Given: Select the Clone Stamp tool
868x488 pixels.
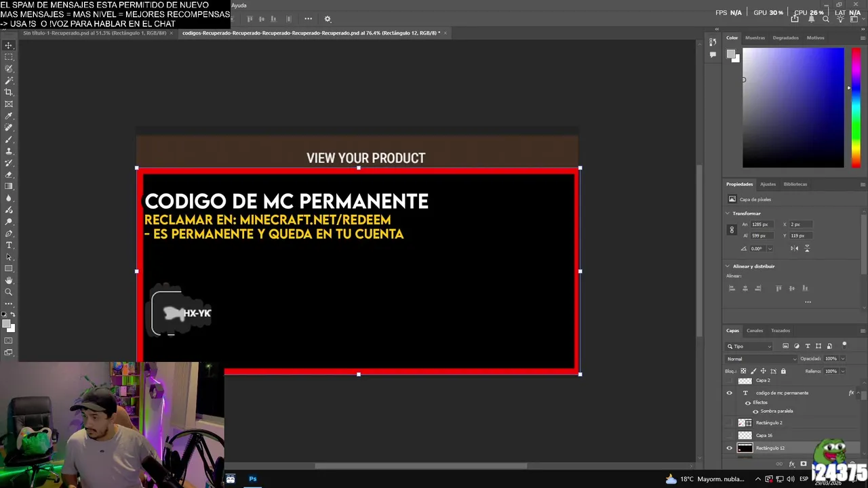Looking at the screenshot, I should click(9, 151).
